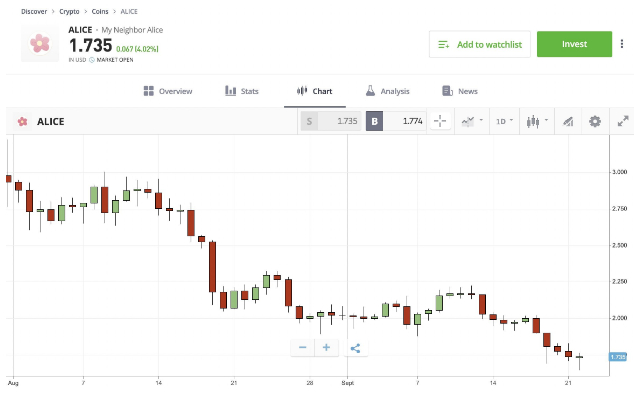The image size is (634, 398).
Task: Open chart settings gear icon
Action: click(x=595, y=121)
